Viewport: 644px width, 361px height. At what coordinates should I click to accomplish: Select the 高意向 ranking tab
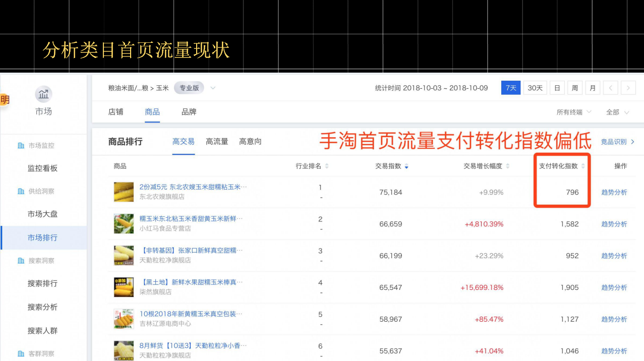[x=250, y=142]
